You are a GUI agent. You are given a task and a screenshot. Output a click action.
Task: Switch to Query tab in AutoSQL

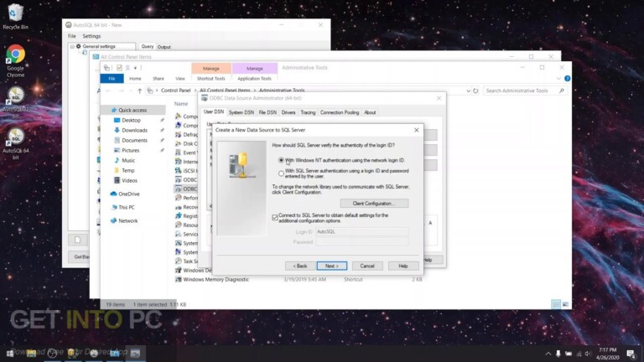(x=147, y=46)
